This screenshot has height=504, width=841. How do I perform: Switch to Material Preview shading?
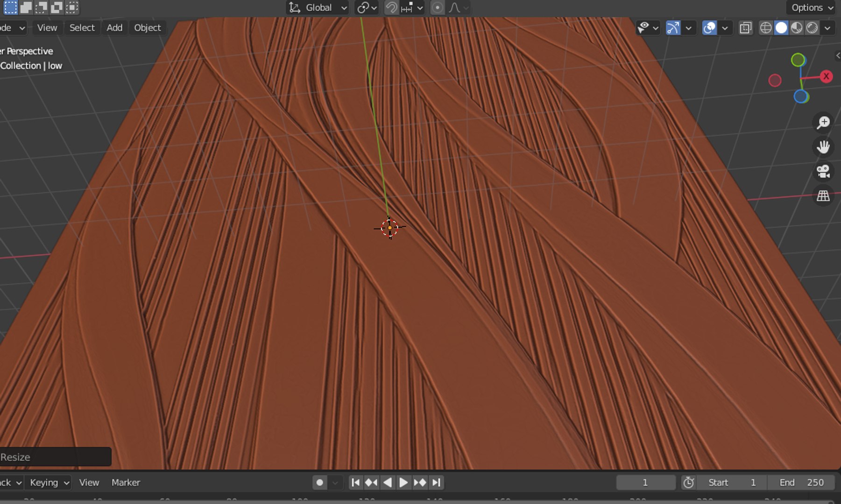click(797, 28)
